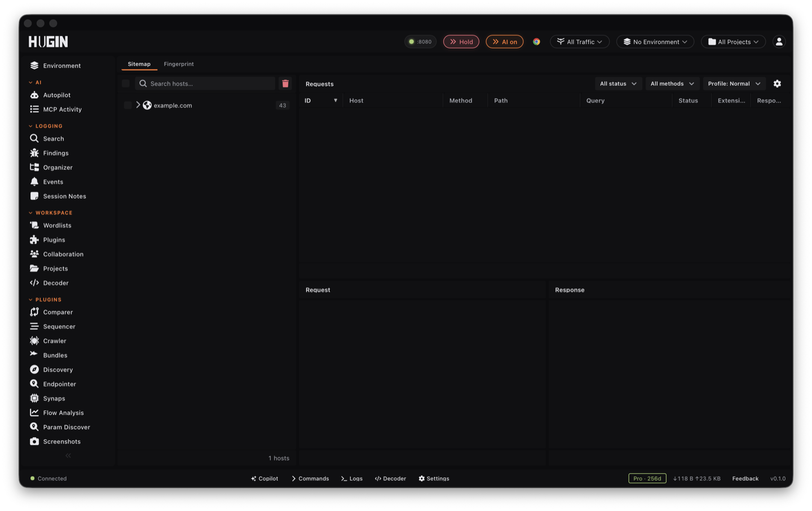Image resolution: width=812 pixels, height=511 pixels.
Task: Open the All Projects dropdown
Action: (733, 42)
